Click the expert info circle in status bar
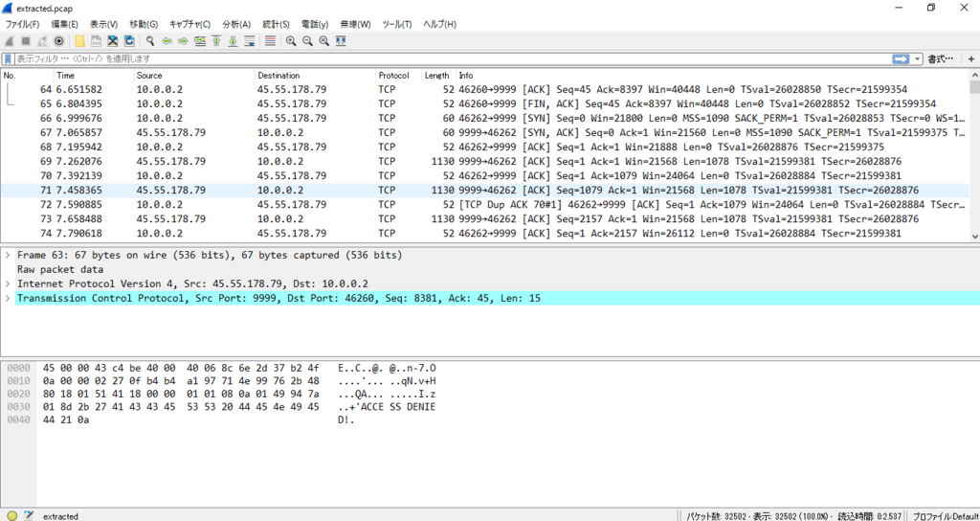Viewport: 980px width, 521px height. tap(11, 516)
